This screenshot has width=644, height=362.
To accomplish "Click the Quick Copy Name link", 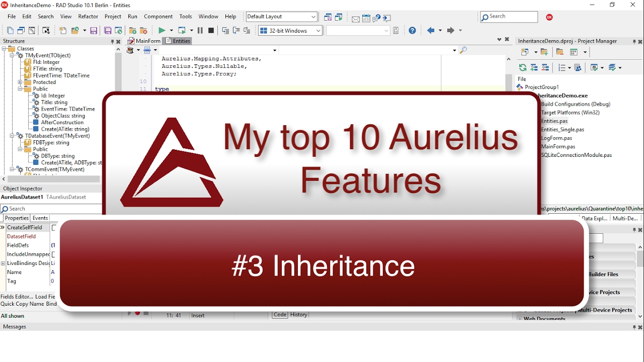I will click(22, 304).
